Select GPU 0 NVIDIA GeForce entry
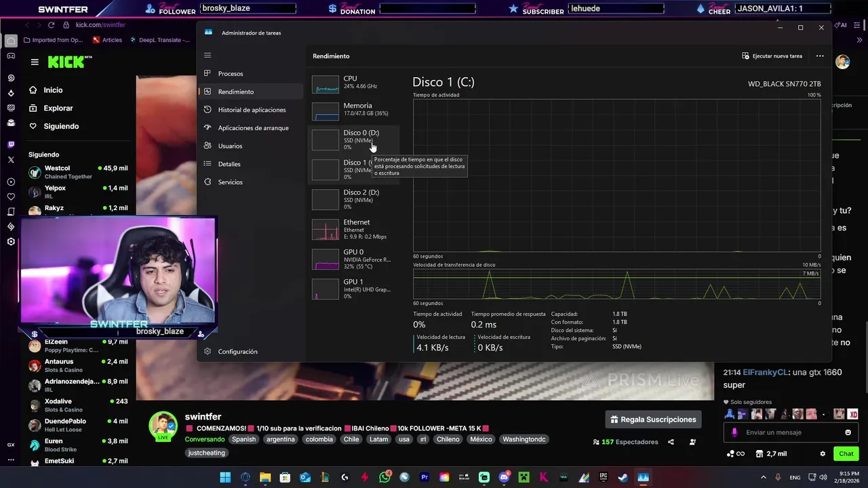 [353, 259]
